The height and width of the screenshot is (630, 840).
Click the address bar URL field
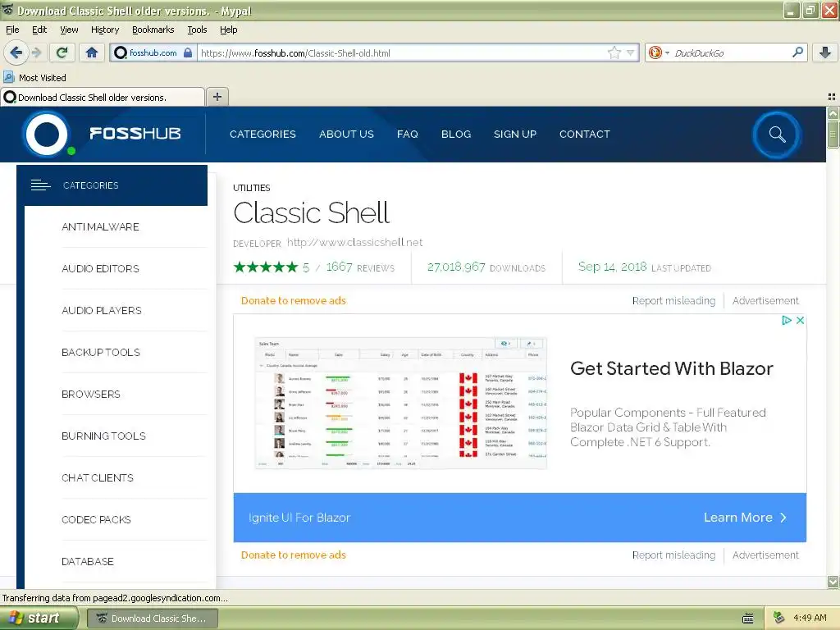pos(402,53)
